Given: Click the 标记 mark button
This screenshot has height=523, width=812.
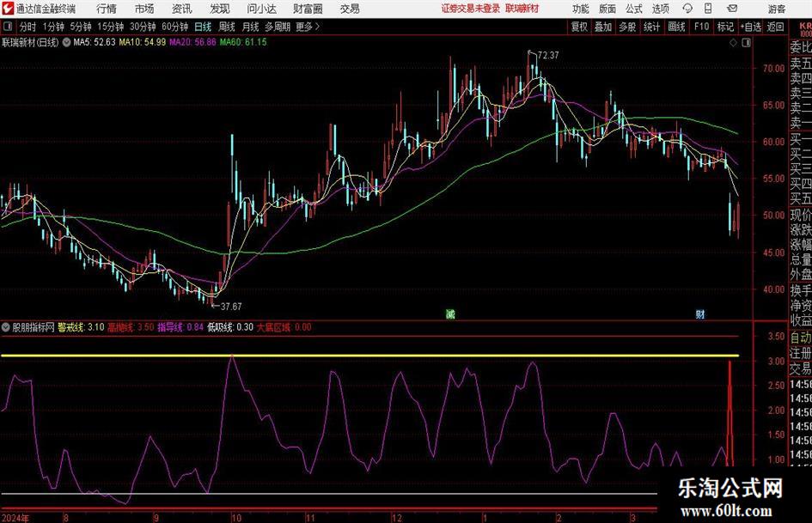Looking at the screenshot, I should coord(725,27).
